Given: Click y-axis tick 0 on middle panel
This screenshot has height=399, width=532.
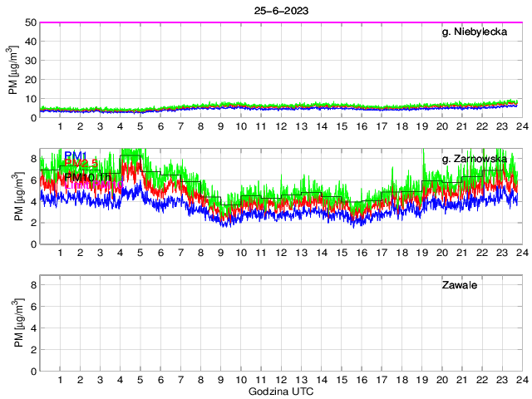Looking at the screenshot, I should pyautogui.click(x=32, y=244).
